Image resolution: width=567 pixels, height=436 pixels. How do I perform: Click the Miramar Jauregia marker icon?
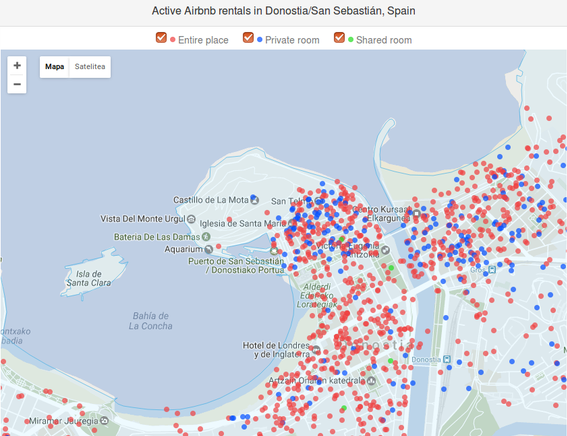tap(104, 420)
